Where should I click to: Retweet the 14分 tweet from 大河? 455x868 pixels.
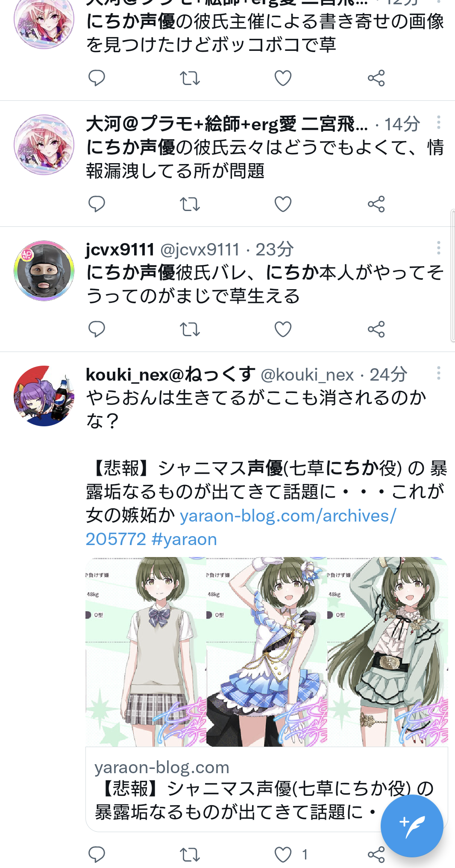point(190,204)
